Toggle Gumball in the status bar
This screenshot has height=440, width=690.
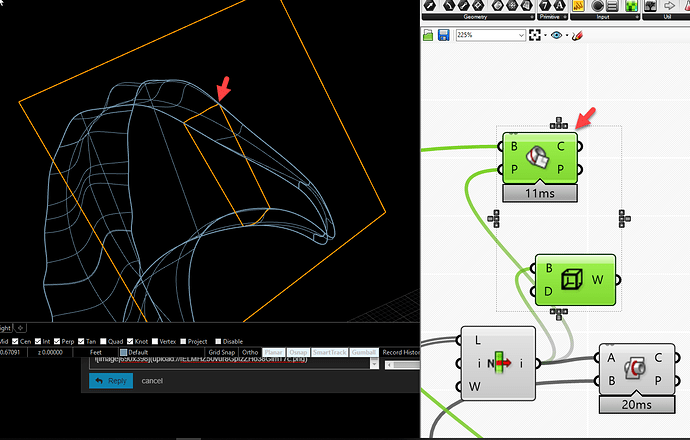(364, 352)
